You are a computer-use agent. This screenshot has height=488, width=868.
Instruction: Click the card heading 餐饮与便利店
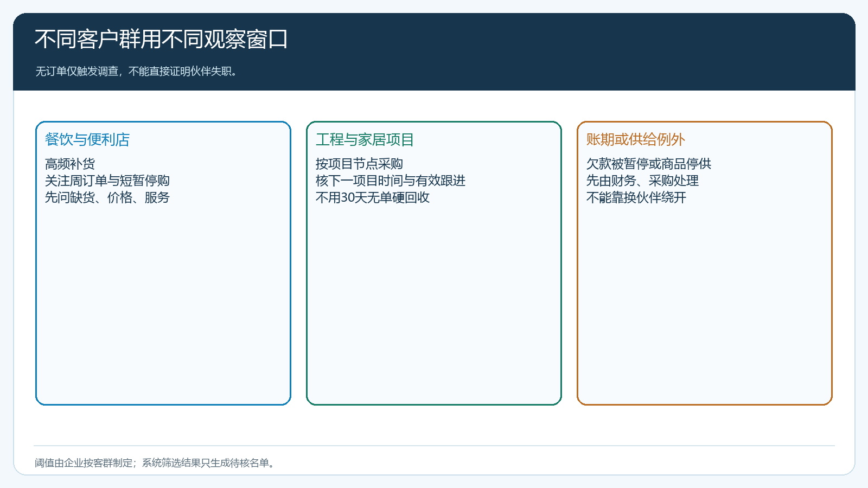tap(87, 139)
